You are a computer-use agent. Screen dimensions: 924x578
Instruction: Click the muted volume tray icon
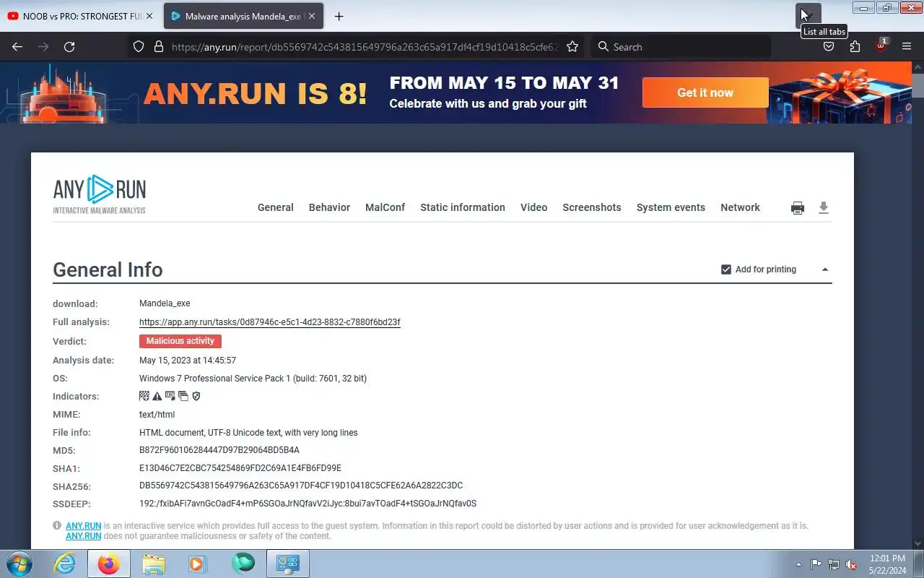(852, 564)
